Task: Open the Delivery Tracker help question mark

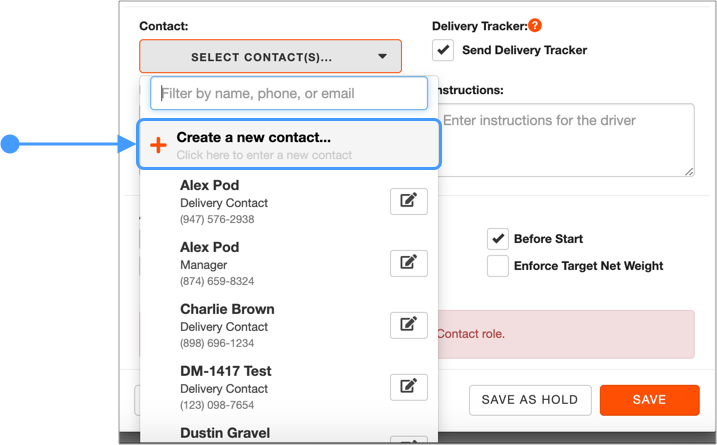Action: [535, 26]
